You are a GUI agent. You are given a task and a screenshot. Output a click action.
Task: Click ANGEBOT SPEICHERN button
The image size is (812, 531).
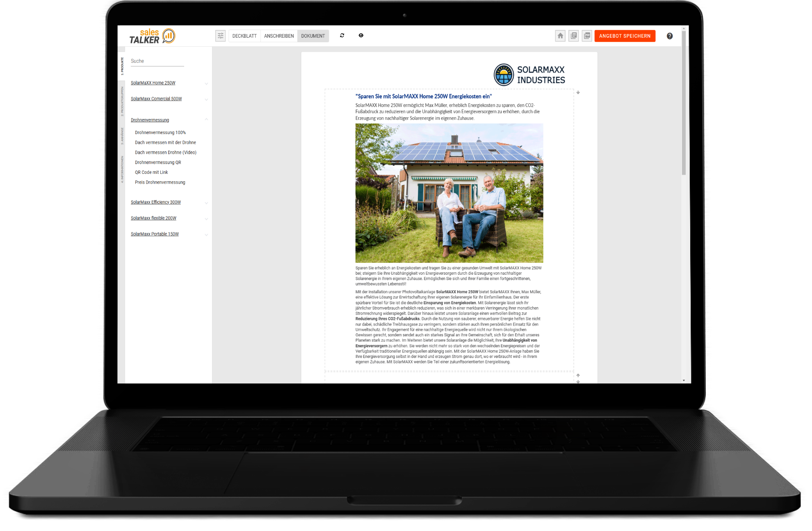625,36
